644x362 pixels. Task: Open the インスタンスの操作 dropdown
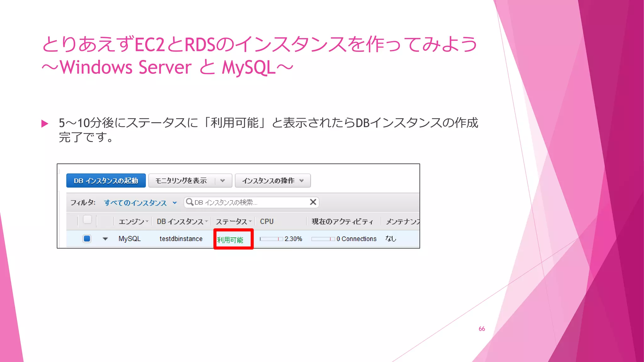coord(273,181)
